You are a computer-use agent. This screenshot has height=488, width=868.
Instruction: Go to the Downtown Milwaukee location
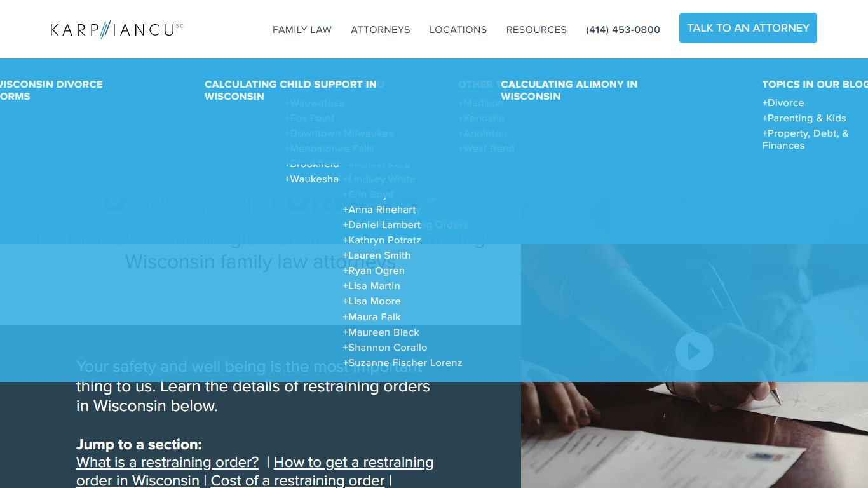[339, 133]
